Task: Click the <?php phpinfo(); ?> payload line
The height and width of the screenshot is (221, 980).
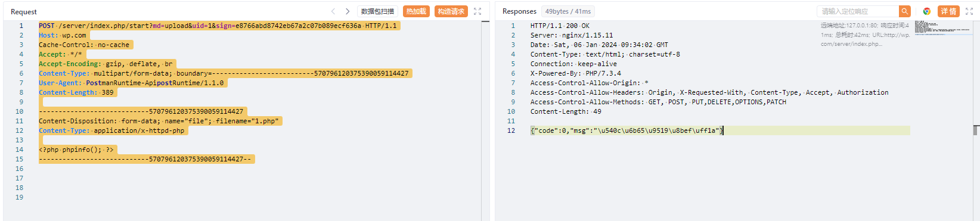Action: [76, 150]
